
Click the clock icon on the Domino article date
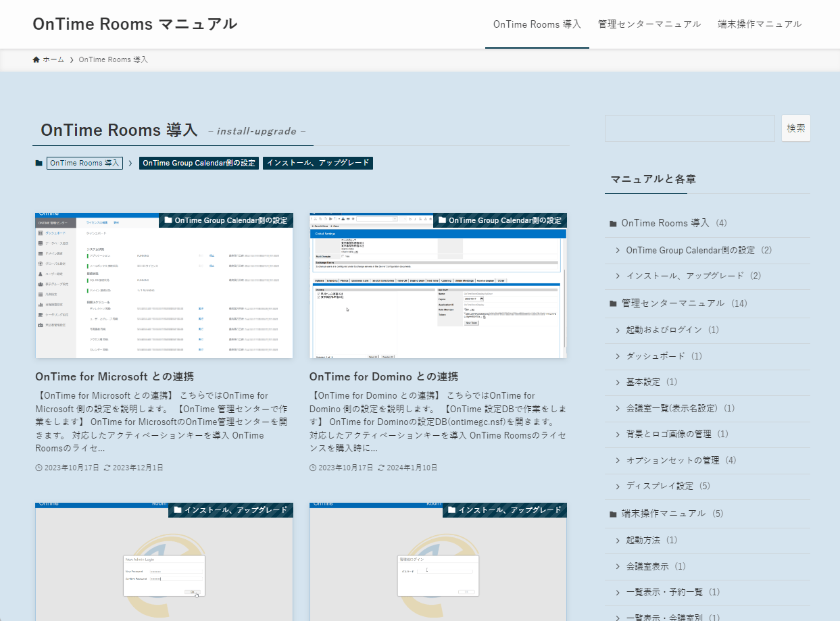click(313, 467)
